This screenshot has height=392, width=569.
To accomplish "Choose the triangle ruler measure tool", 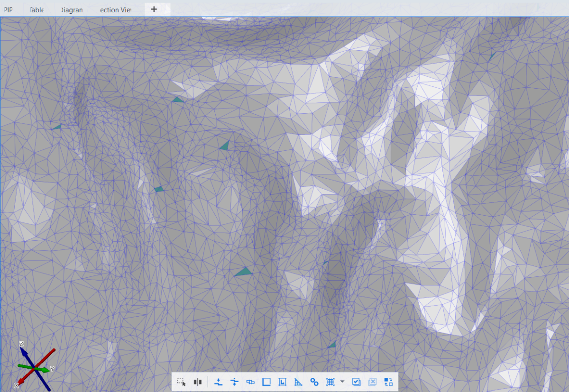I will 298,382.
